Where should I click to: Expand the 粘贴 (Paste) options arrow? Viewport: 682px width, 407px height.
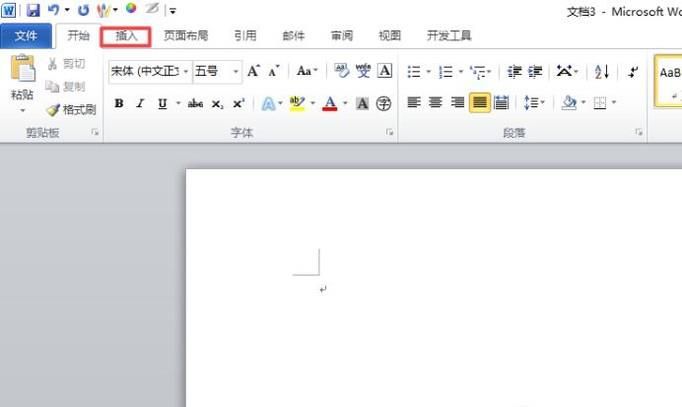(x=22, y=110)
